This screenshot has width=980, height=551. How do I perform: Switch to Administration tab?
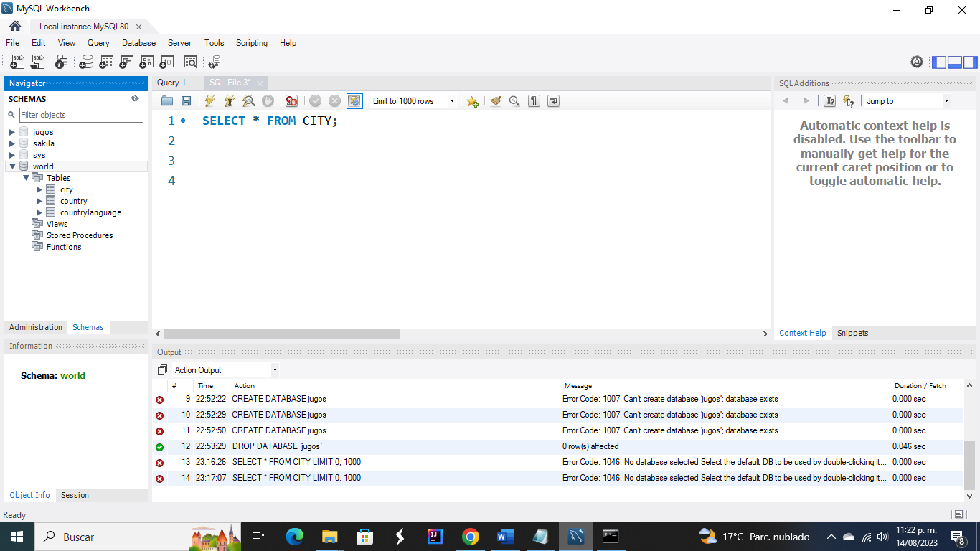pyautogui.click(x=36, y=327)
